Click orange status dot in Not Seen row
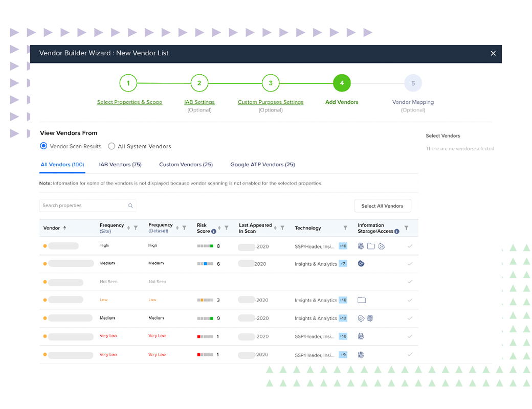 point(45,282)
